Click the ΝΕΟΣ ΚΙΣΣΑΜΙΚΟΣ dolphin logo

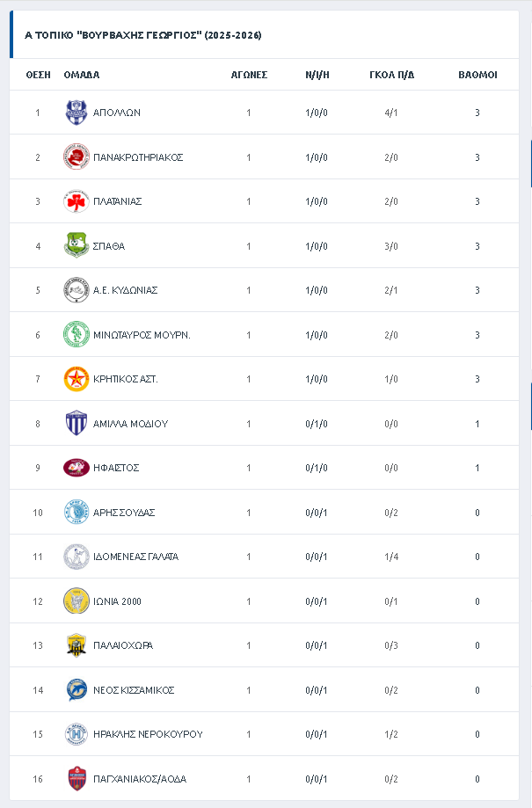(x=77, y=690)
